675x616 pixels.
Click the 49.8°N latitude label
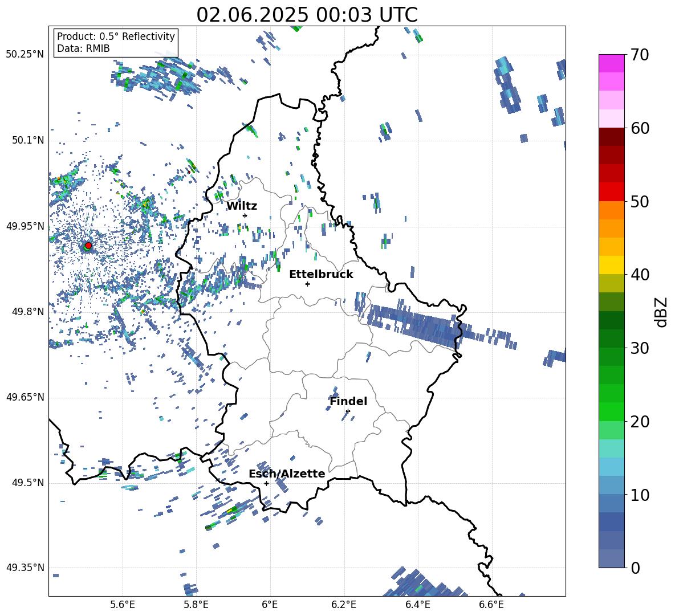27,312
